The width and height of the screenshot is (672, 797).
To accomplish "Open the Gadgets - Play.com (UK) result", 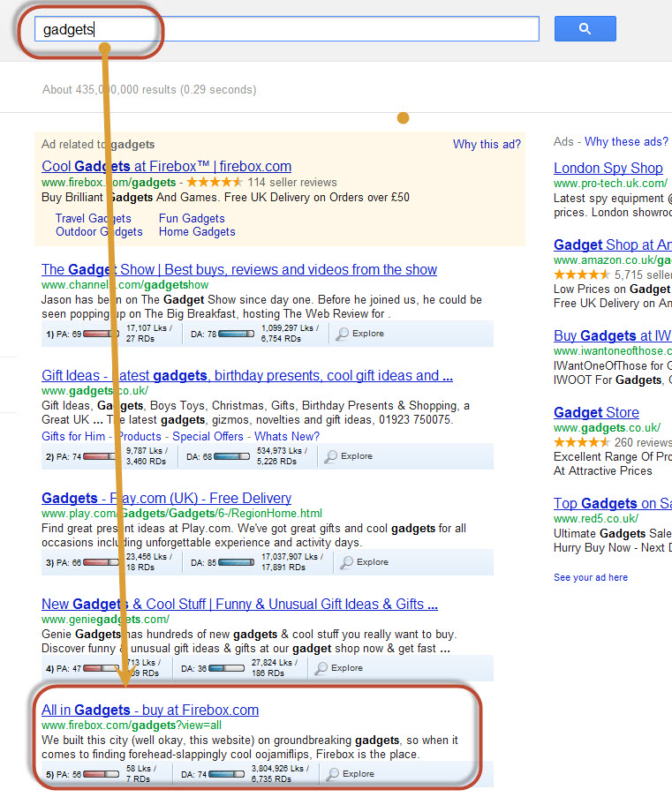I will click(166, 498).
